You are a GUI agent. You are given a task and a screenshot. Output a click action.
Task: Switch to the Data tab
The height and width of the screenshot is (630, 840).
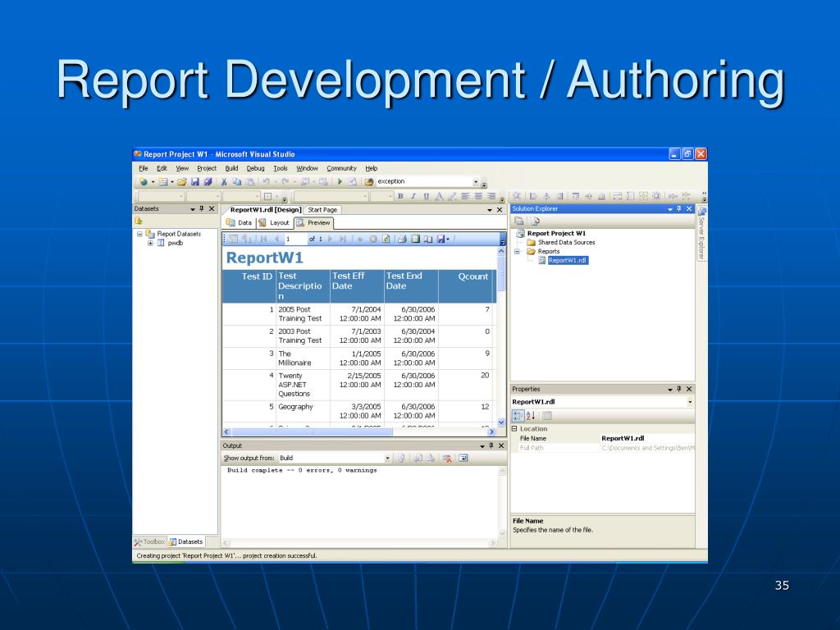tap(239, 223)
